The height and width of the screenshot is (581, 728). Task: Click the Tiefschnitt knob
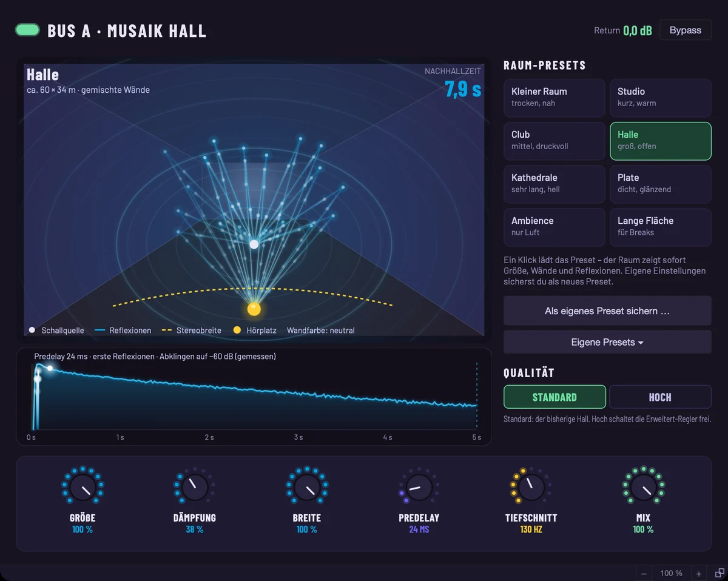pyautogui.click(x=531, y=488)
